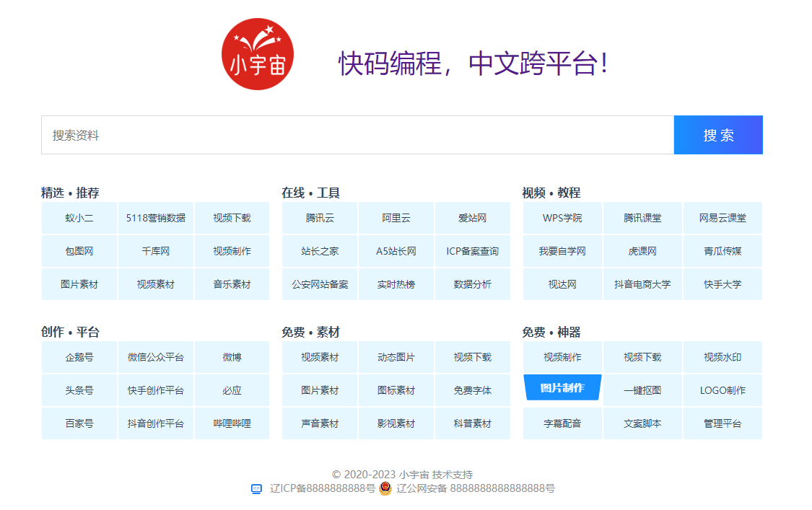Open the 5118营销数据 link
The image size is (812, 510).
(x=156, y=218)
